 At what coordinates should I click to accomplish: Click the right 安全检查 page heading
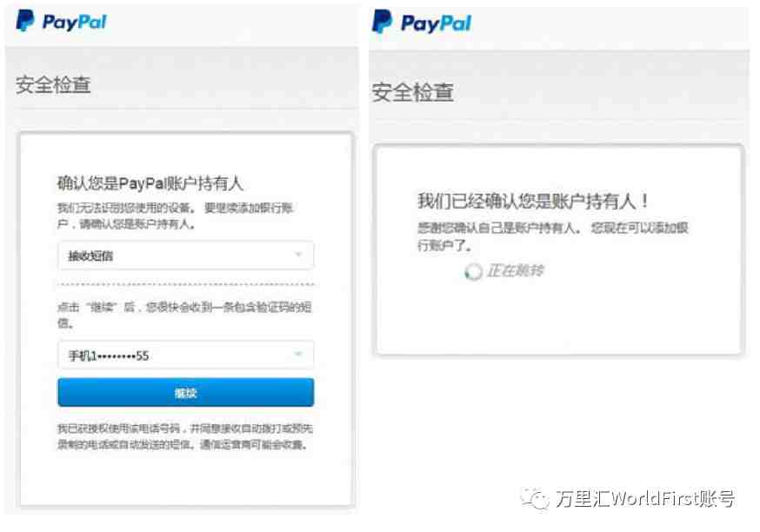click(413, 92)
